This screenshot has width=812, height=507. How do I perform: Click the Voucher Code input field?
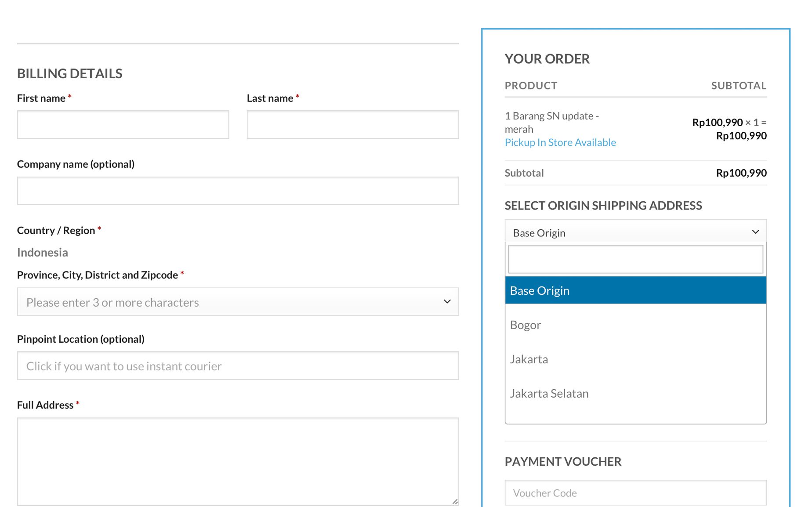(635, 493)
